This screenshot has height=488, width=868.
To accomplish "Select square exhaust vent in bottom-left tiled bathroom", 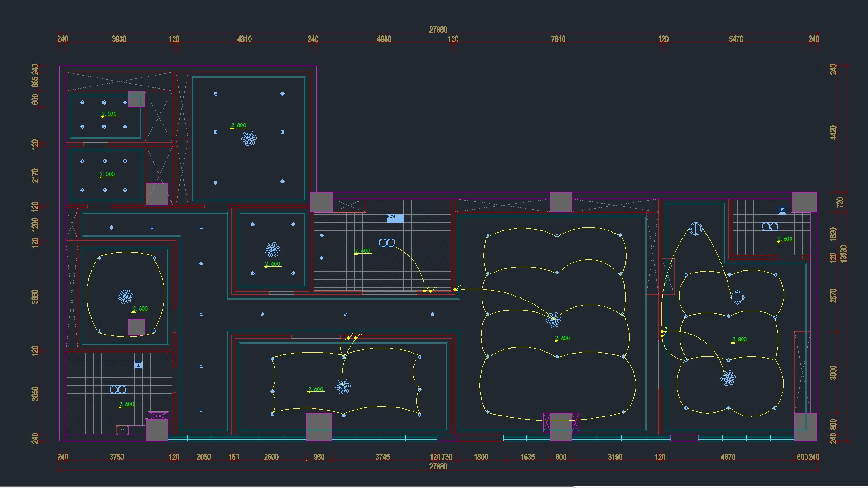I will (139, 365).
